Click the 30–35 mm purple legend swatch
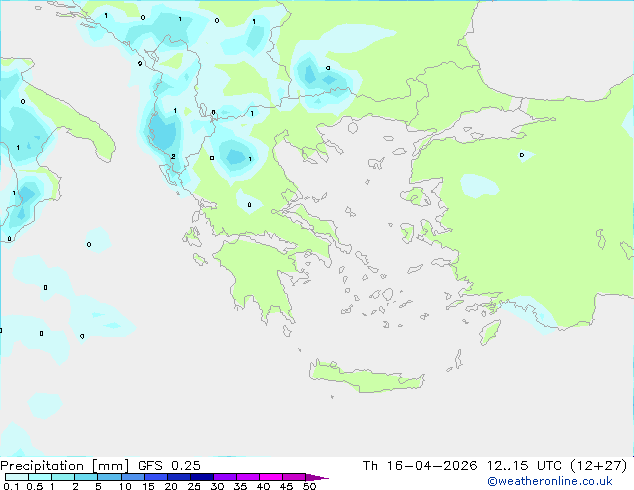The height and width of the screenshot is (490, 634). 224,477
